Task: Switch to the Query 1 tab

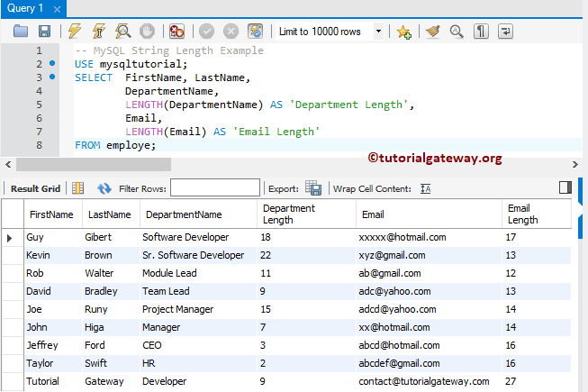Action: [x=24, y=8]
